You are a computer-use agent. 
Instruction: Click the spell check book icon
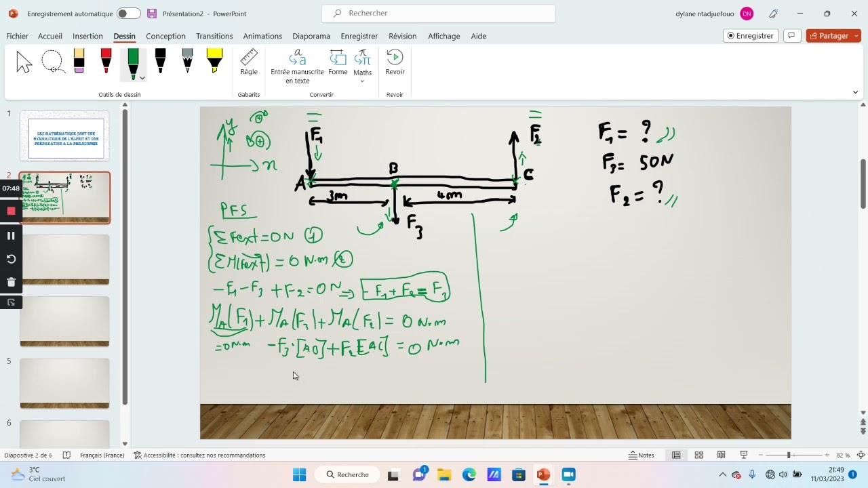click(x=66, y=455)
